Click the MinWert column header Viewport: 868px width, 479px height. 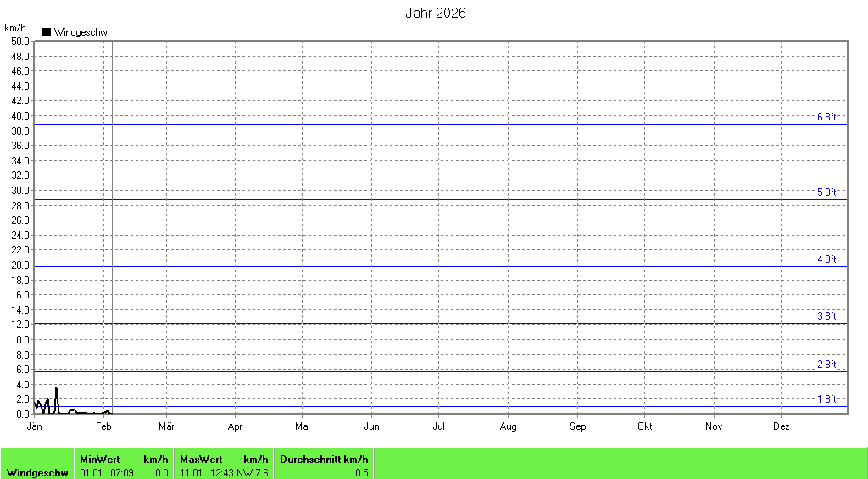click(x=99, y=459)
